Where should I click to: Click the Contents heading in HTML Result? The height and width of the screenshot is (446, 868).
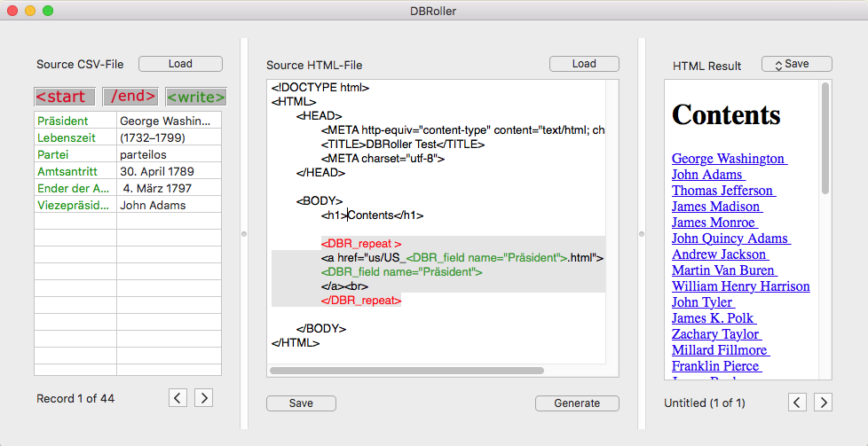[x=726, y=114]
